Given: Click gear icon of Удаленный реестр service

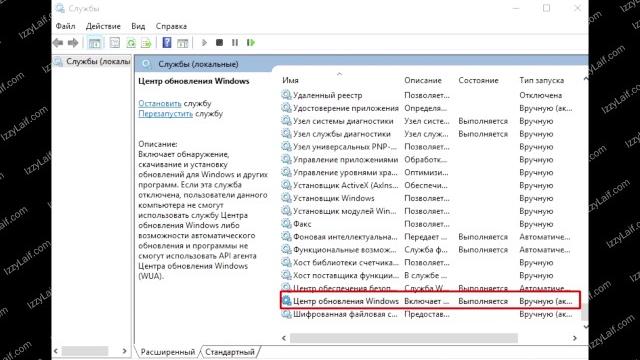Looking at the screenshot, I should (x=286, y=95).
